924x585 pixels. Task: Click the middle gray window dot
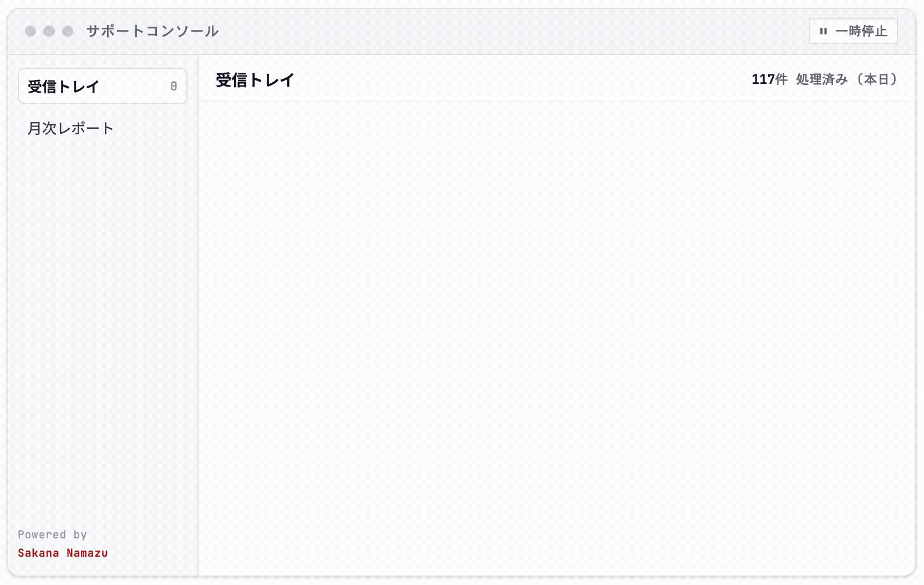click(x=49, y=31)
